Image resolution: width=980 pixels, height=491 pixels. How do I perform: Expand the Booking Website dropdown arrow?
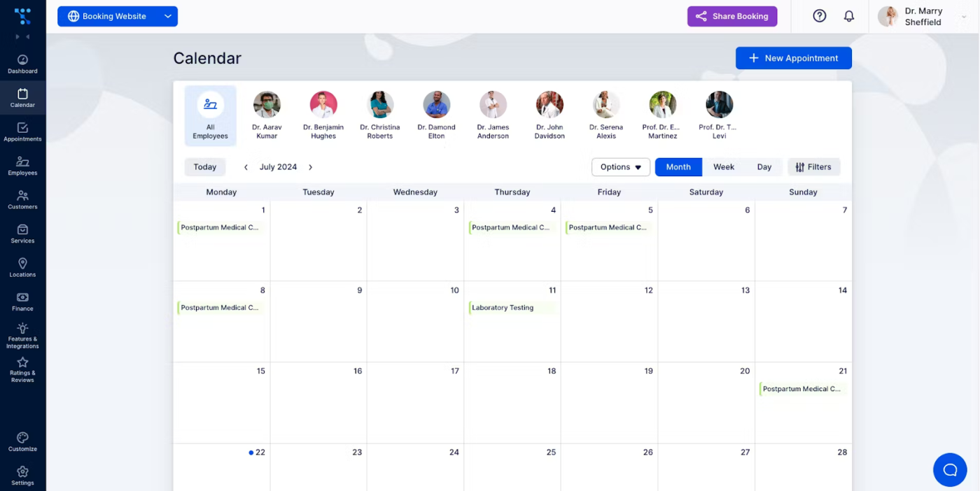tap(167, 16)
